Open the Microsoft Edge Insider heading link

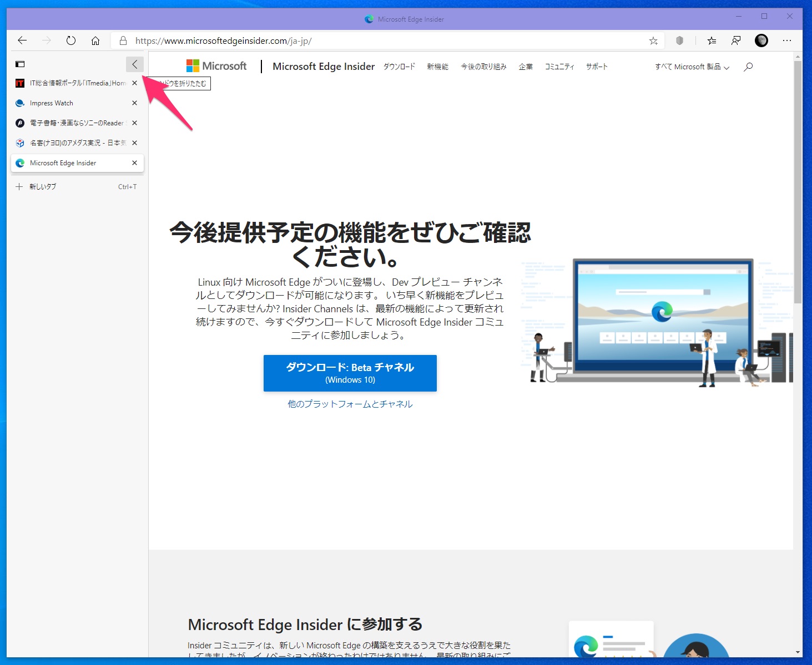click(324, 67)
